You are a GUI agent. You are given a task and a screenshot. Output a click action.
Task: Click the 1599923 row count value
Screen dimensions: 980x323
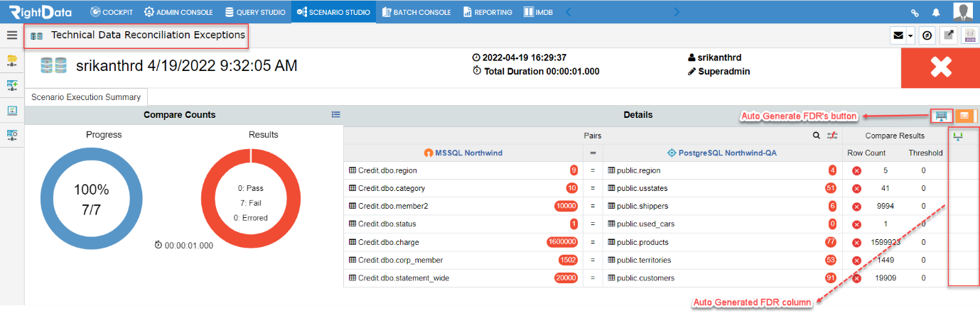885,242
